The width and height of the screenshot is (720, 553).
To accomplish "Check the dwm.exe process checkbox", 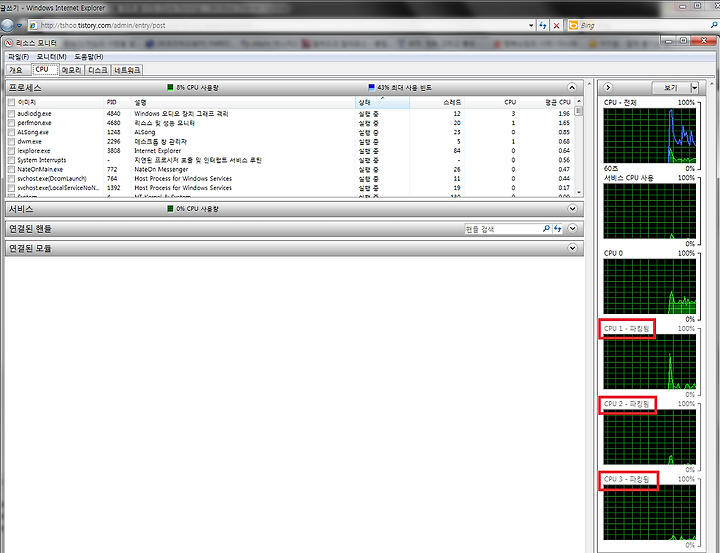I will click(x=11, y=141).
